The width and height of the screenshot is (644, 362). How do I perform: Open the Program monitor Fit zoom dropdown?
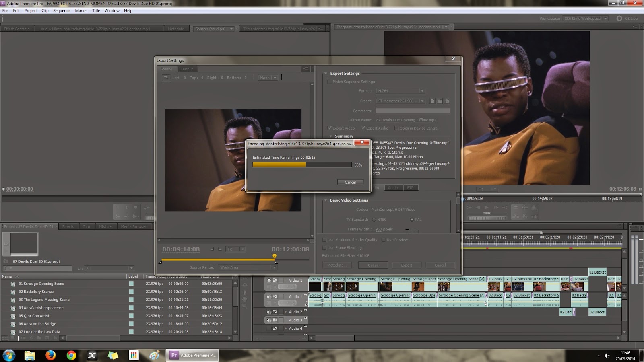tap(487, 189)
